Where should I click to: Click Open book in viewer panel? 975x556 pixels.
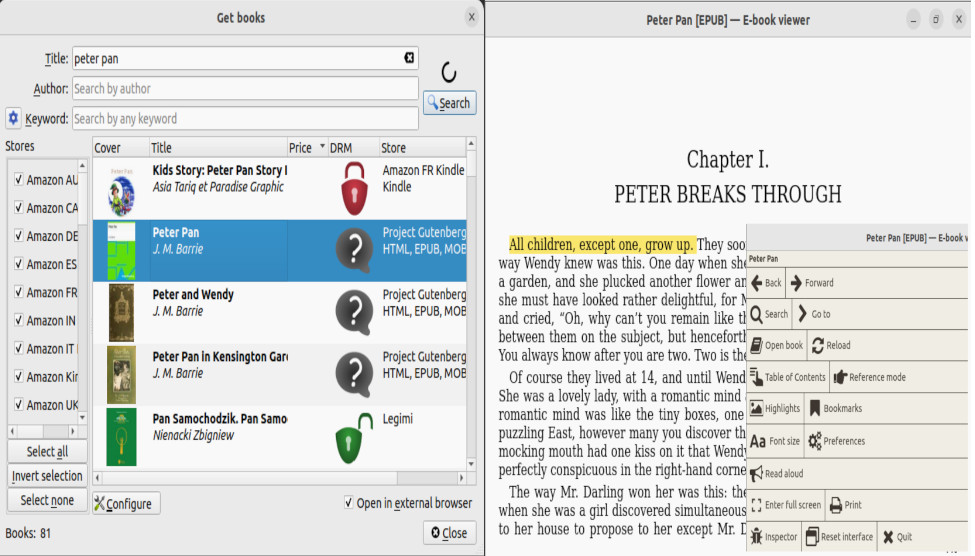click(x=777, y=345)
